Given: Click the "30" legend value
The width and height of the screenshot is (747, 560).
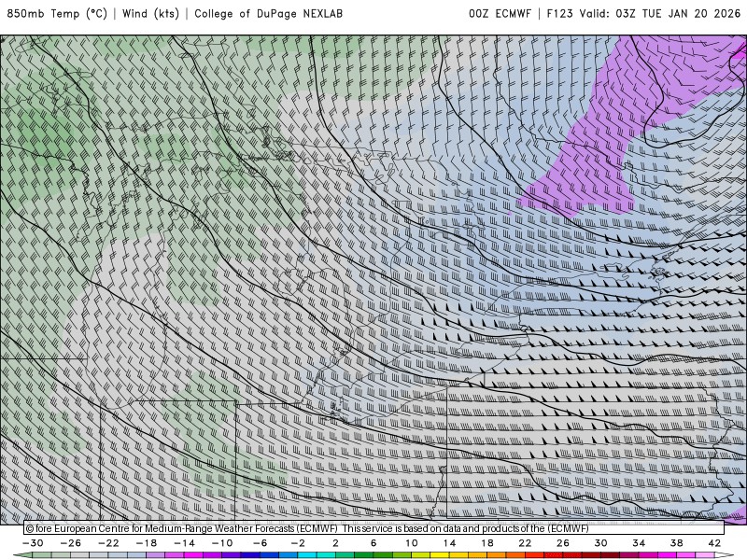Looking at the screenshot, I should click(600, 543).
